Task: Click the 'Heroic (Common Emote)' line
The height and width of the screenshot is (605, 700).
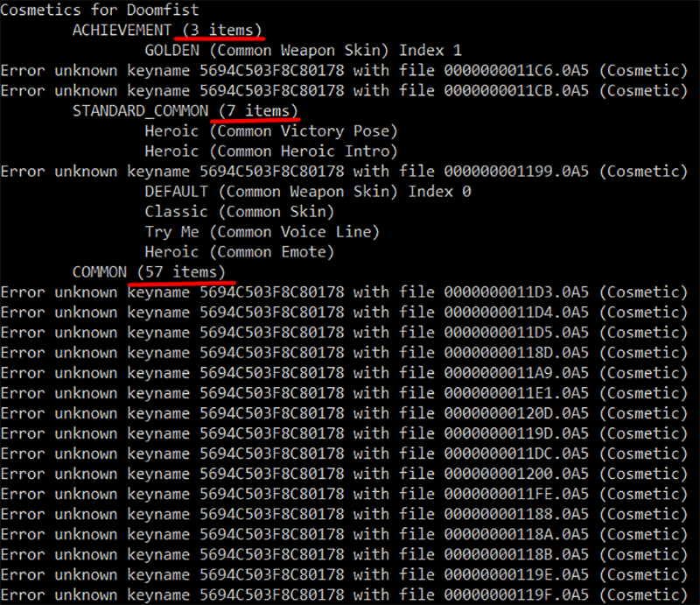Action: (x=239, y=252)
